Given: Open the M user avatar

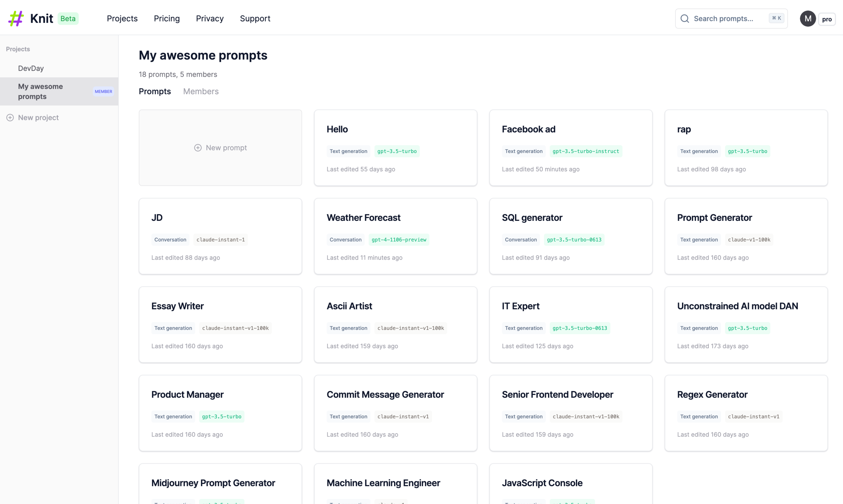Looking at the screenshot, I should 808,19.
